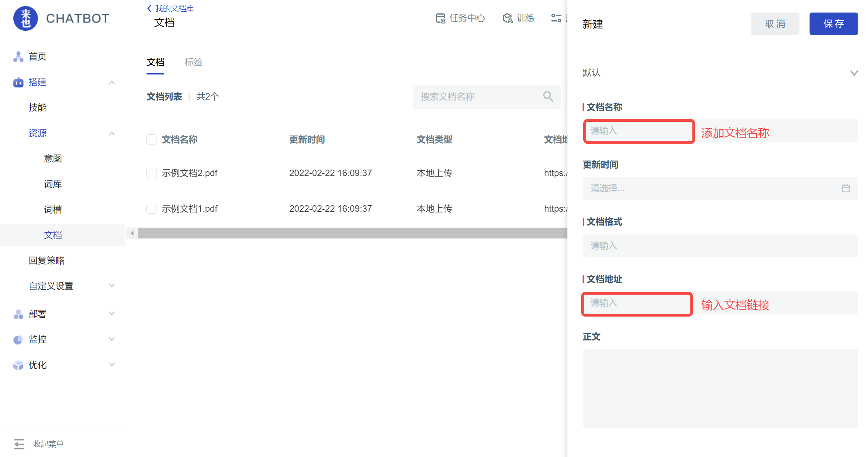Click the 示例文档1.pdf file name
The width and height of the screenshot is (868, 457).
pyautogui.click(x=190, y=209)
